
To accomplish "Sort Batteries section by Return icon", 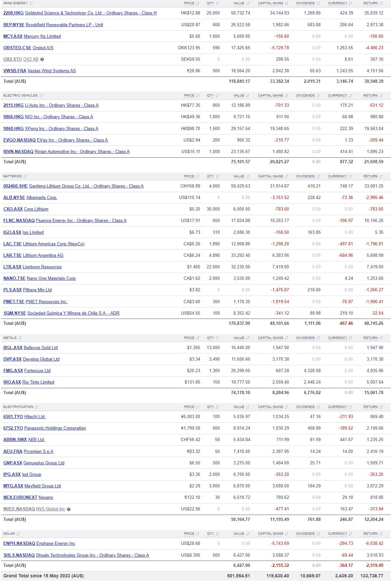I will pos(381,176).
